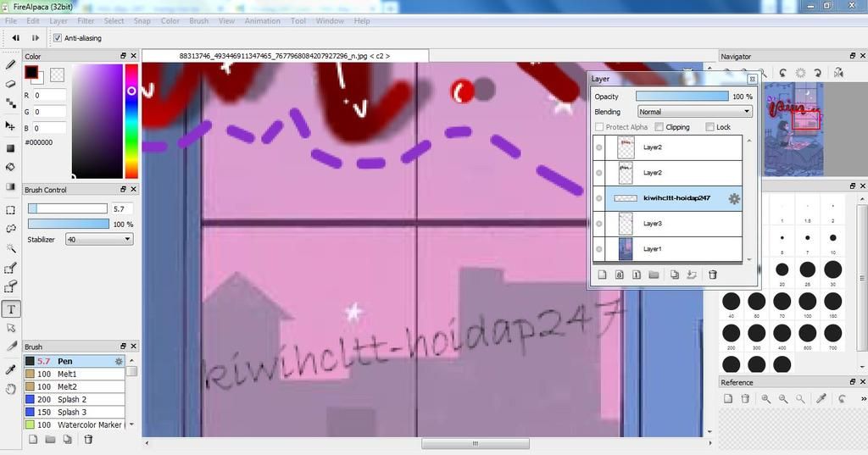Open settings gear on kiwihcltt-hoidap247 layer

[x=734, y=199]
